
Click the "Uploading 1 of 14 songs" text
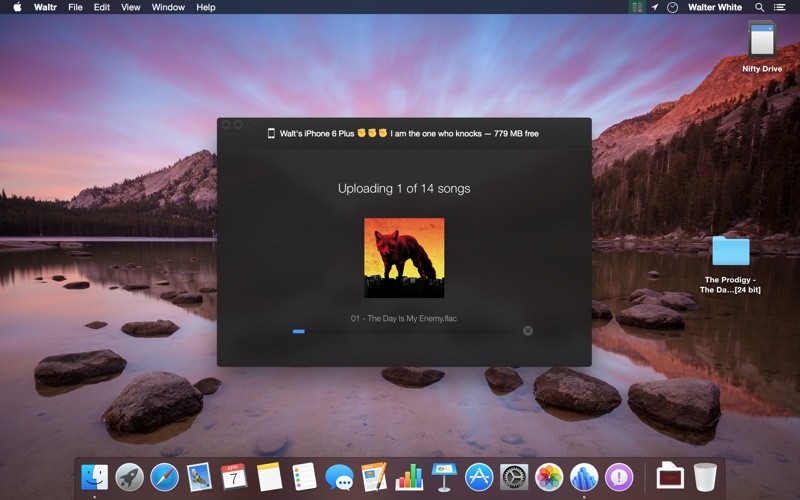(404, 189)
